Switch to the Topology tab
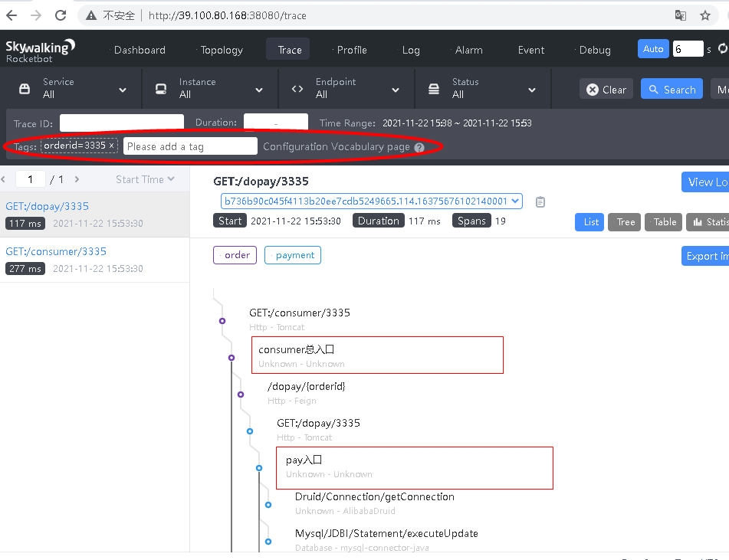The height and width of the screenshot is (560, 729). coord(221,50)
